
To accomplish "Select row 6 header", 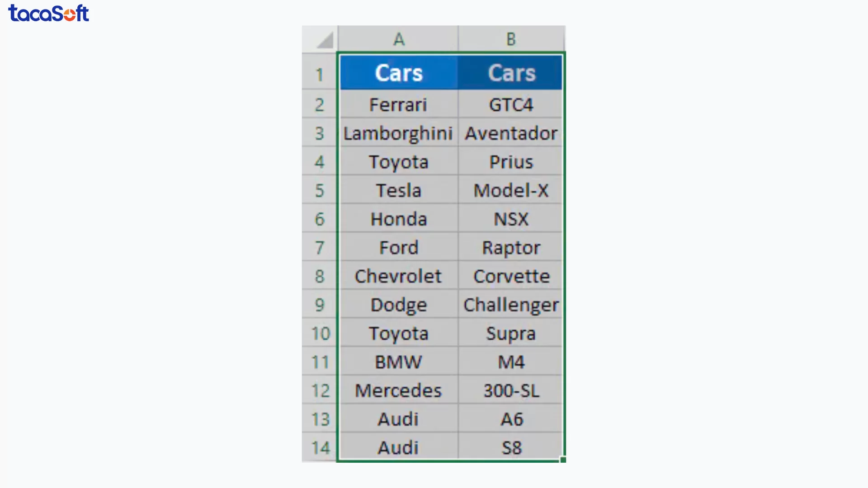I will [319, 219].
